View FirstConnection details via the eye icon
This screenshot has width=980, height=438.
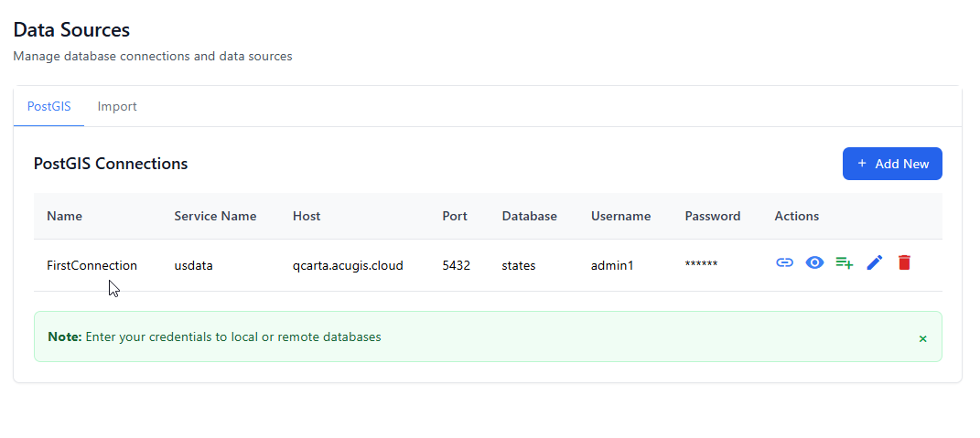point(814,263)
